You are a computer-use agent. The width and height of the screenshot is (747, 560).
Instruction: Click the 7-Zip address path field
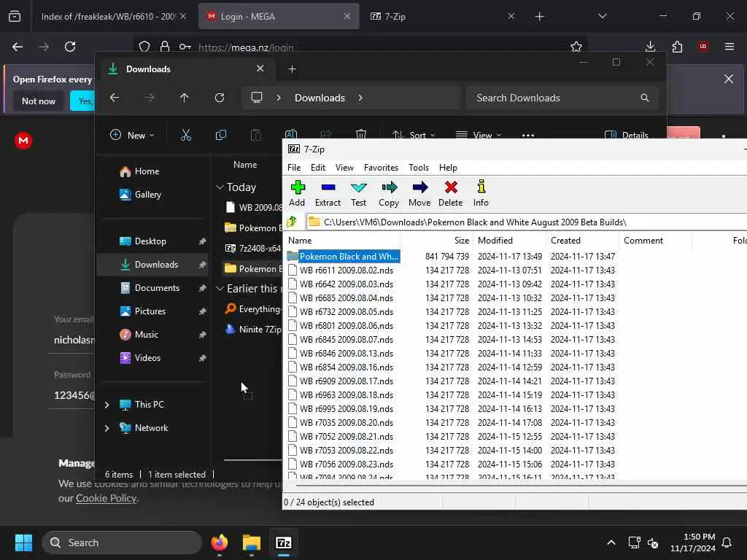tap(527, 222)
